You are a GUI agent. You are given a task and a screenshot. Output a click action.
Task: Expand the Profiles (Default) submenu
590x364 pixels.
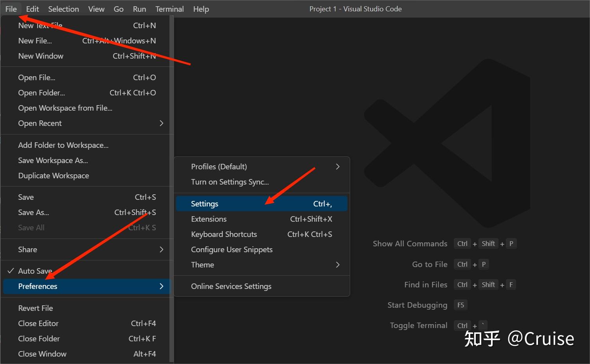[x=219, y=166]
